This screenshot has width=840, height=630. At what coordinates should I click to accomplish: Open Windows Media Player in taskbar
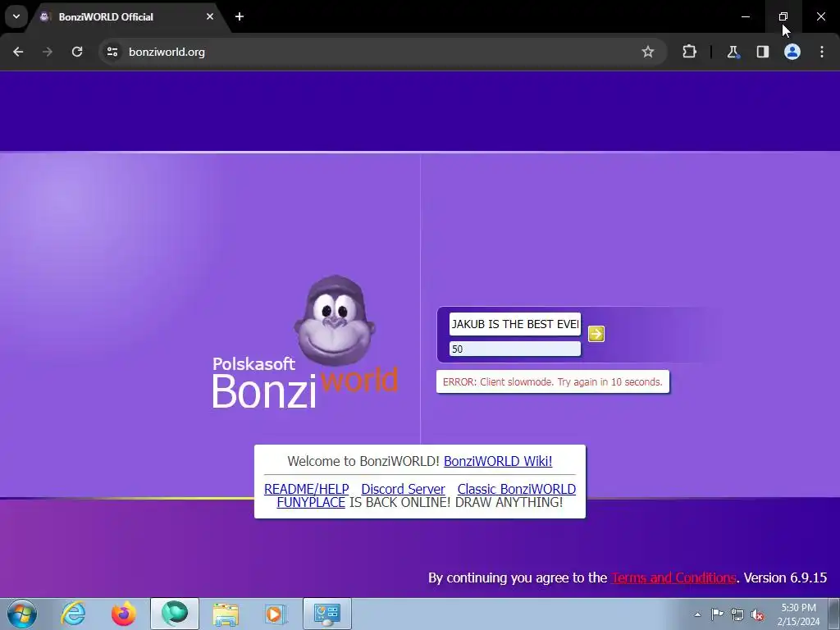pos(276,614)
